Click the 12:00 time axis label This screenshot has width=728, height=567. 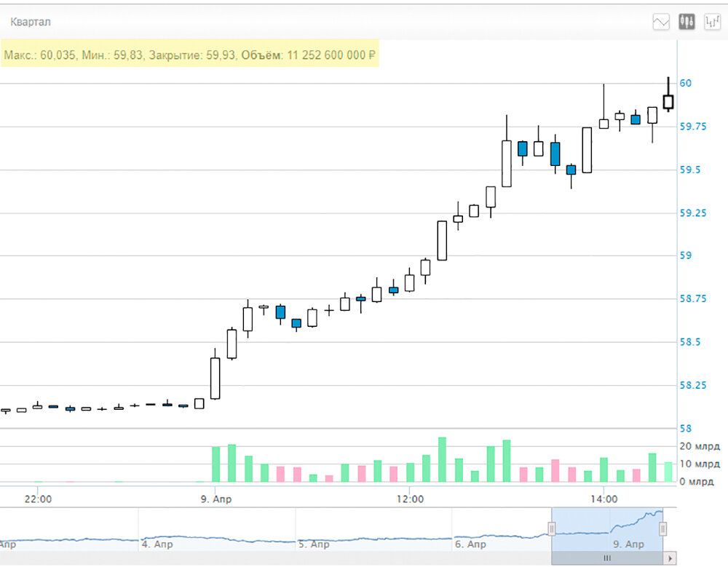[410, 499]
